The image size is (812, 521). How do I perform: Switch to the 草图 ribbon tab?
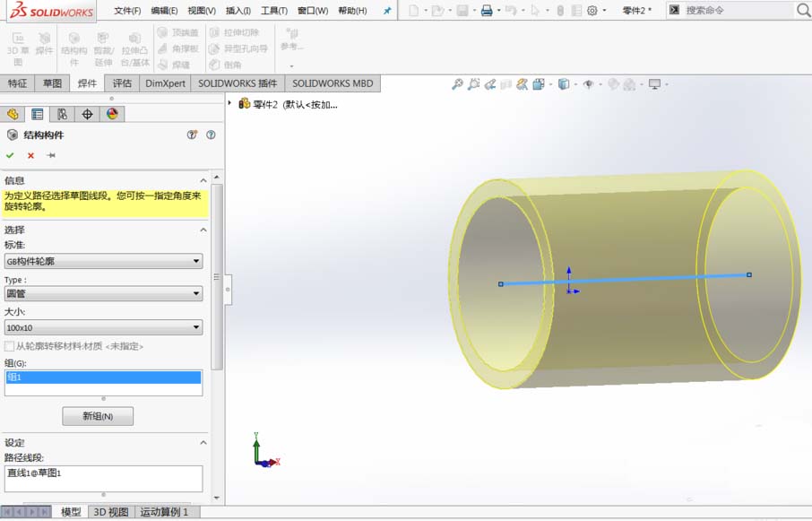(x=52, y=83)
